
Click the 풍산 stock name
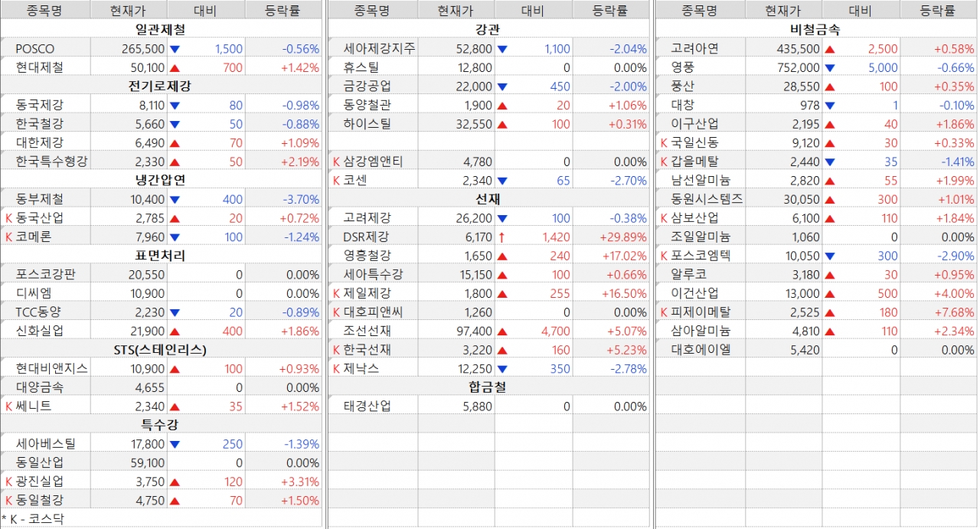tap(683, 87)
